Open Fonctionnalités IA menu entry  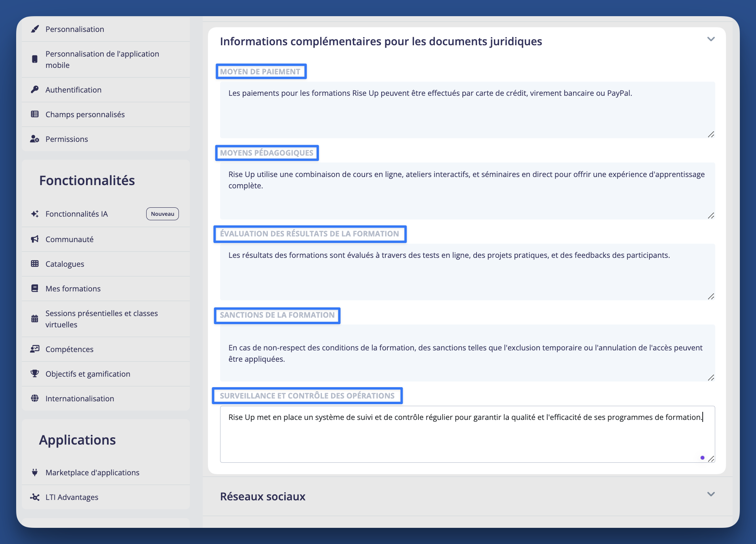[x=106, y=214]
